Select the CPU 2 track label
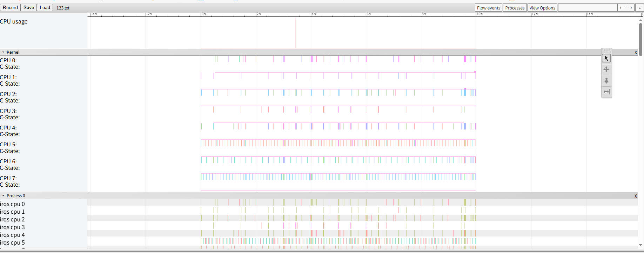This screenshot has width=644, height=253. 8,94
